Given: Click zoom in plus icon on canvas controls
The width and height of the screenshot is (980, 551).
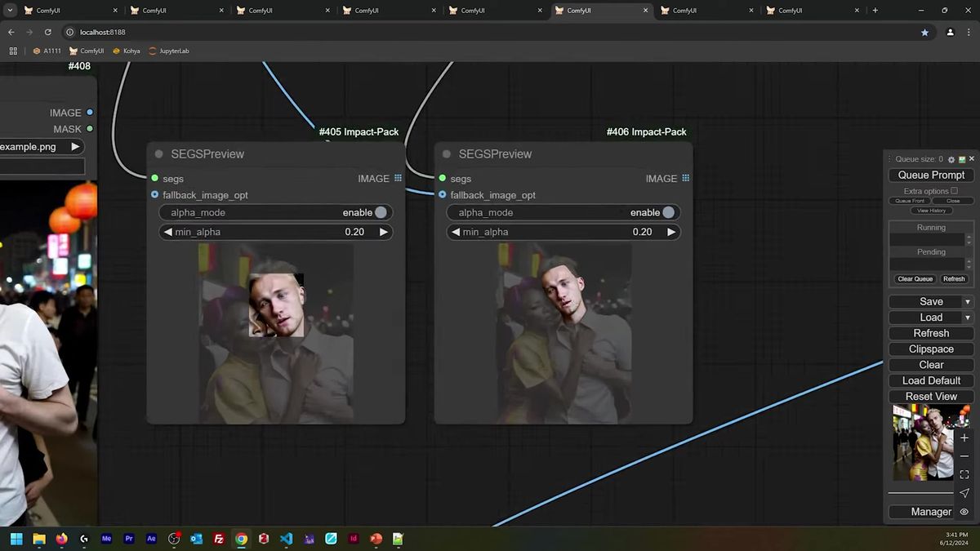Looking at the screenshot, I should click(x=964, y=438).
